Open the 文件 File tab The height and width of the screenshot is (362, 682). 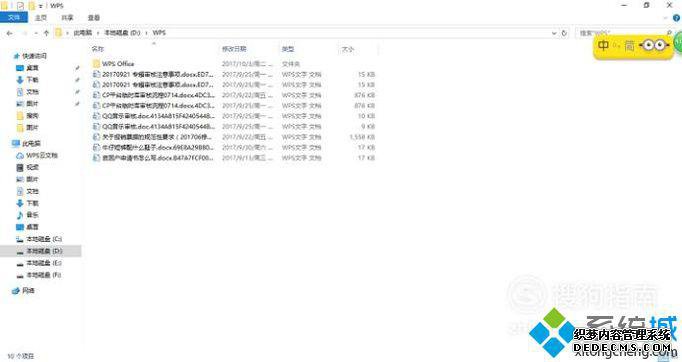tap(14, 17)
